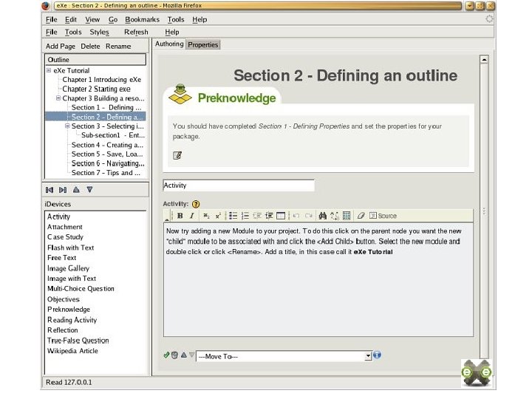Add a Case Study iDevice
The width and height of the screenshot is (532, 399).
[x=65, y=237]
